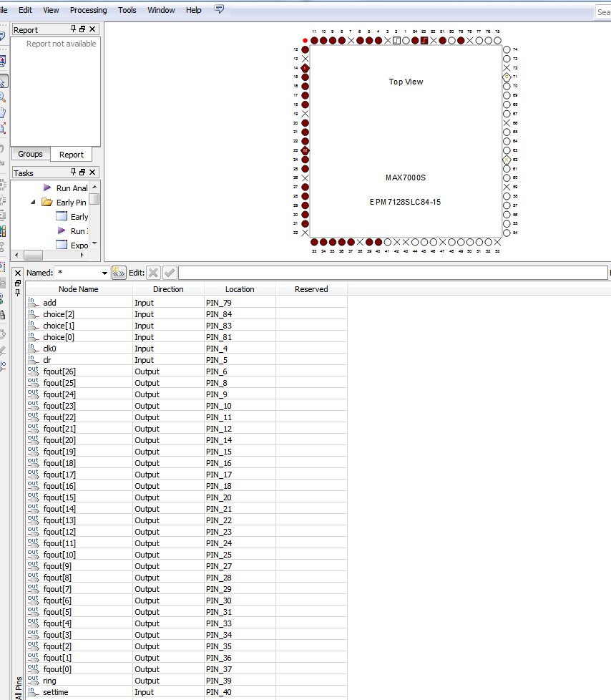Click Reserved cell of 'add' row
The width and height of the screenshot is (611, 700).
point(311,303)
